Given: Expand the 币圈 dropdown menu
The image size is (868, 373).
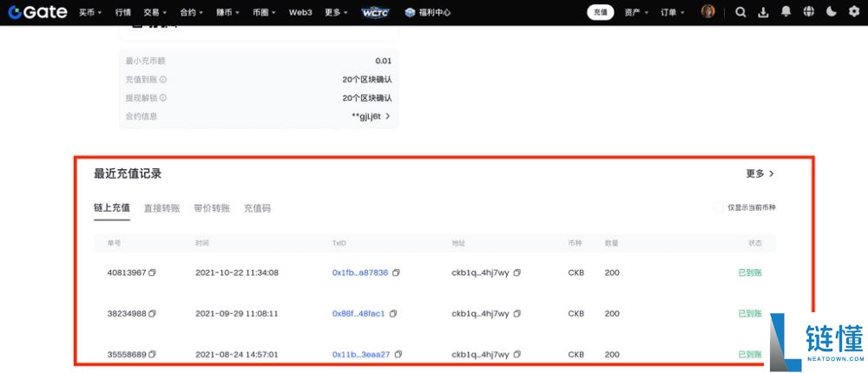Looking at the screenshot, I should (x=264, y=12).
